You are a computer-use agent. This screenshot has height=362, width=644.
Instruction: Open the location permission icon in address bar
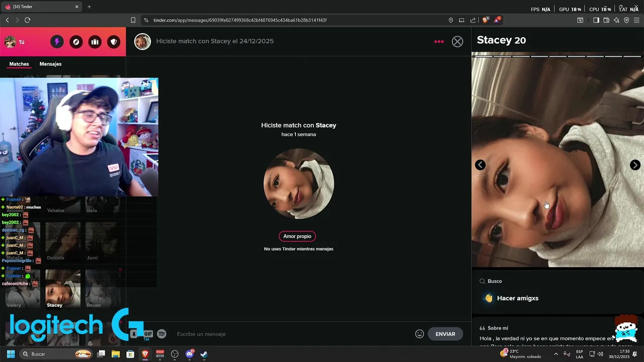(451, 20)
